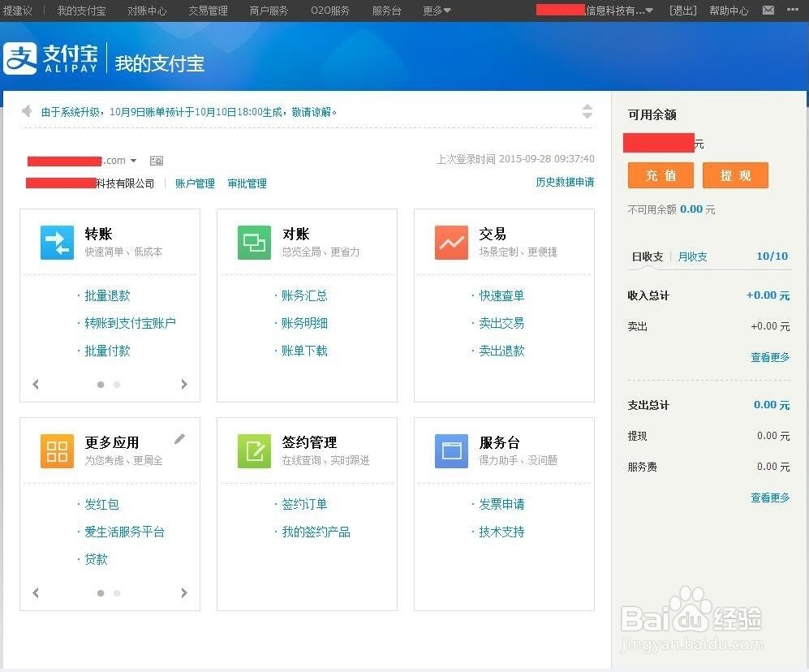Go to previous page in 更多应用 card

[36, 592]
